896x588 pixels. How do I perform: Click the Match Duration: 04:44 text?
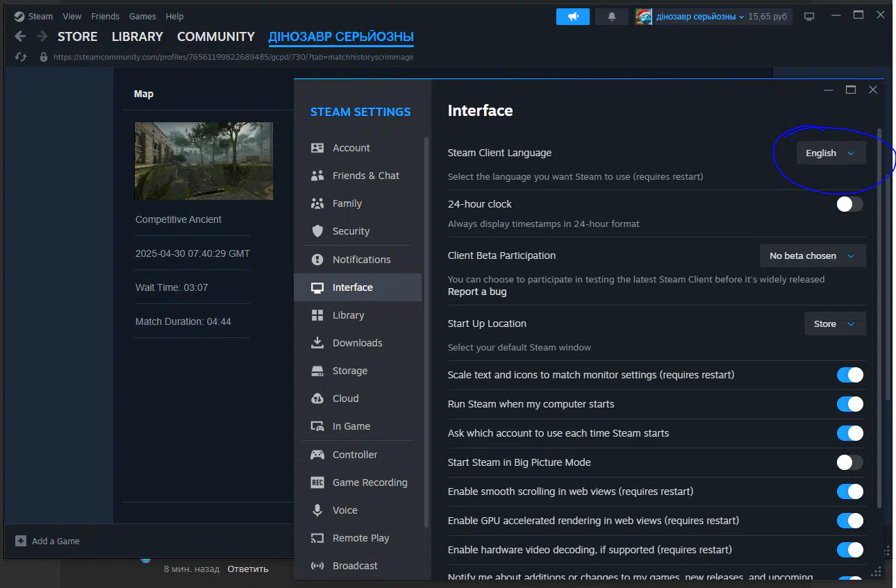pos(183,321)
